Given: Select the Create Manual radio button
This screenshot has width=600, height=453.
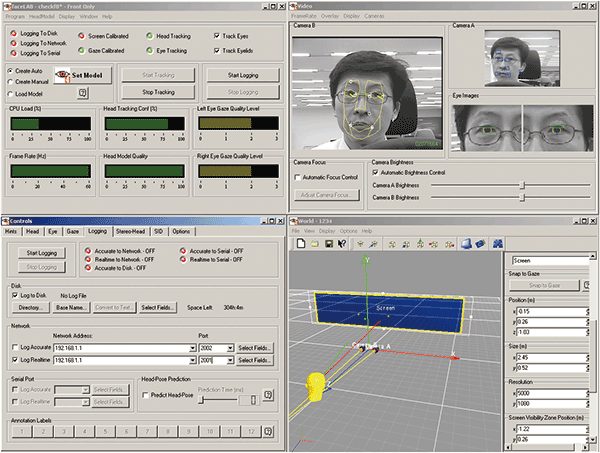Looking at the screenshot, I should 11,82.
